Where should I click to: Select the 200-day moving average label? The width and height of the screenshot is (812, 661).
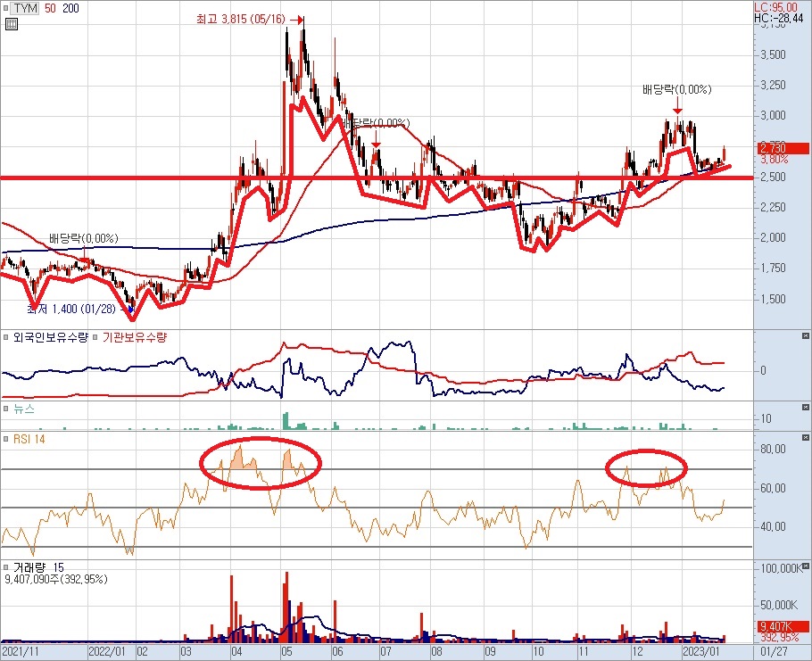(x=71, y=8)
